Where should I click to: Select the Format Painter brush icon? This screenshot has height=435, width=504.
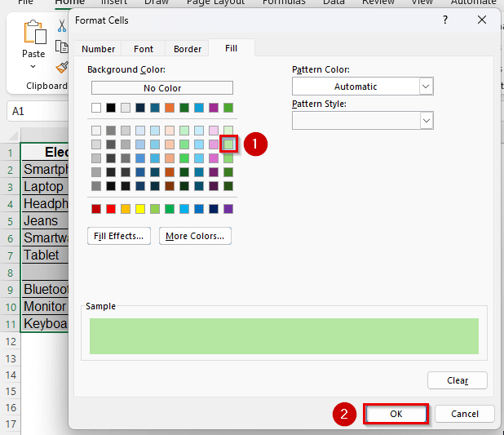(x=62, y=67)
